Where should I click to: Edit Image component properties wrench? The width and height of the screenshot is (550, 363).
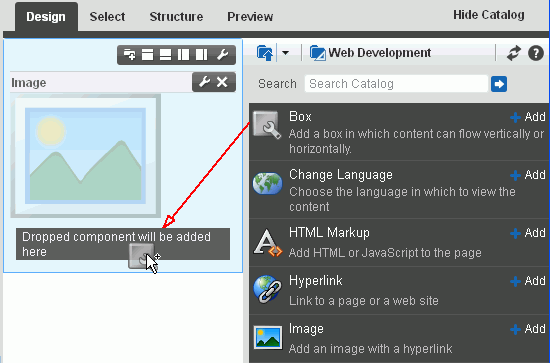point(204,82)
